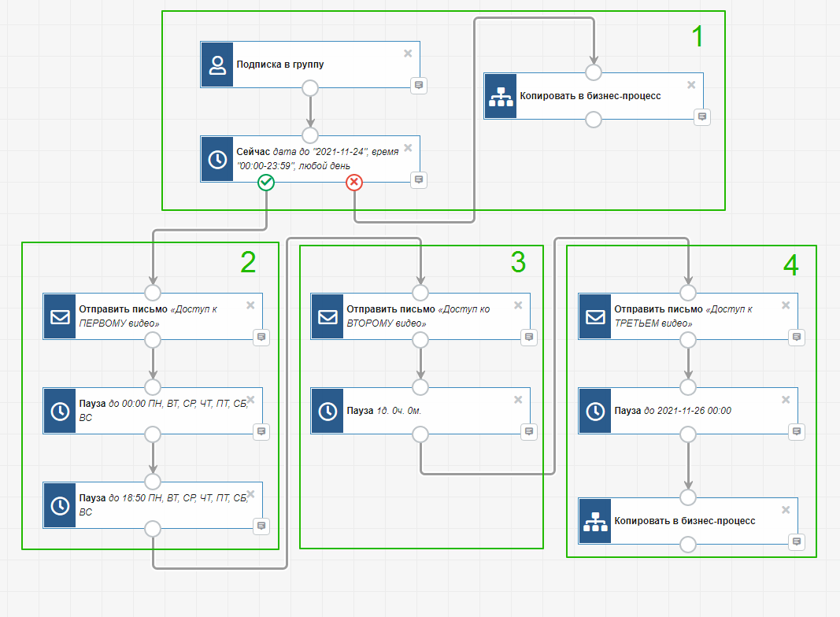Click the hierarchy icon on the bottom Копировать в бизнес-процесс block
The width and height of the screenshot is (840, 617).
595,521
